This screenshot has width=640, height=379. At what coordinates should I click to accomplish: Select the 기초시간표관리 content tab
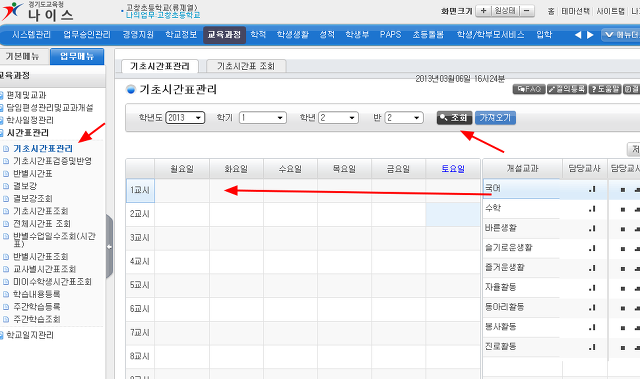[x=160, y=66]
